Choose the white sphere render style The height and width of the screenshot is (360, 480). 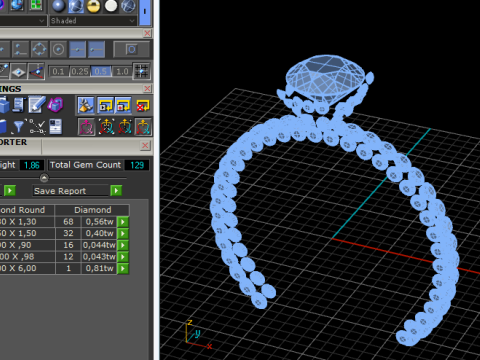click(111, 6)
